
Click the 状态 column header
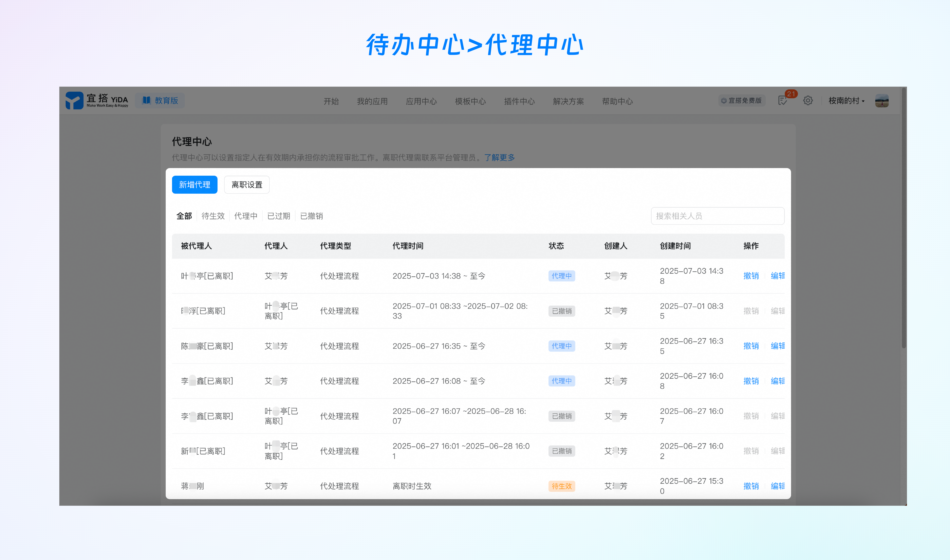click(x=556, y=246)
